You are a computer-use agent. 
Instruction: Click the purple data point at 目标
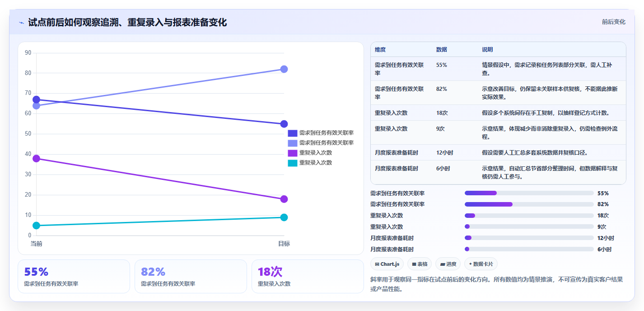[x=284, y=199]
